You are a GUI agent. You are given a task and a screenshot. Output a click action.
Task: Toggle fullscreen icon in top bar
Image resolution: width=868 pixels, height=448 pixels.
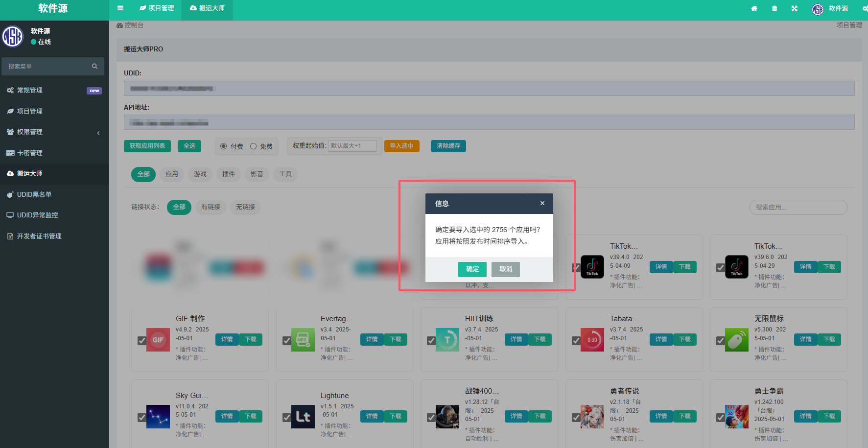point(794,8)
